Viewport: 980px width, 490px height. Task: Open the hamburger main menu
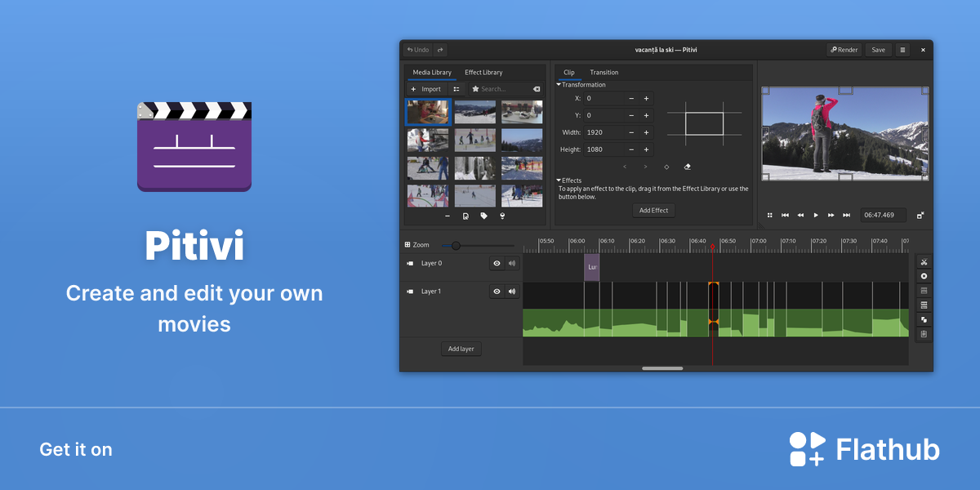pos(902,50)
